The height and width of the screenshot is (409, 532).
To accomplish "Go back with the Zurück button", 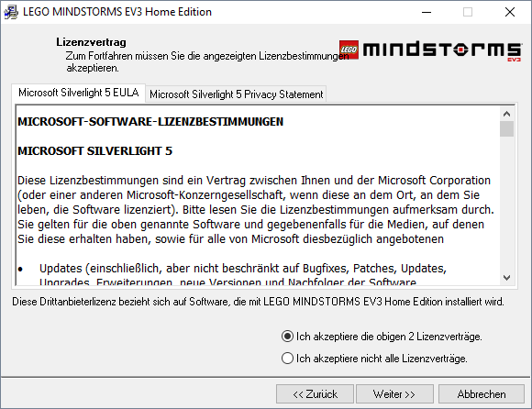I will pos(315,394).
